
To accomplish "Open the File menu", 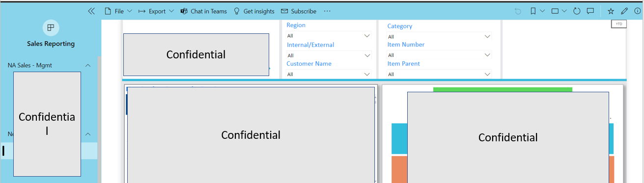I will click(118, 11).
